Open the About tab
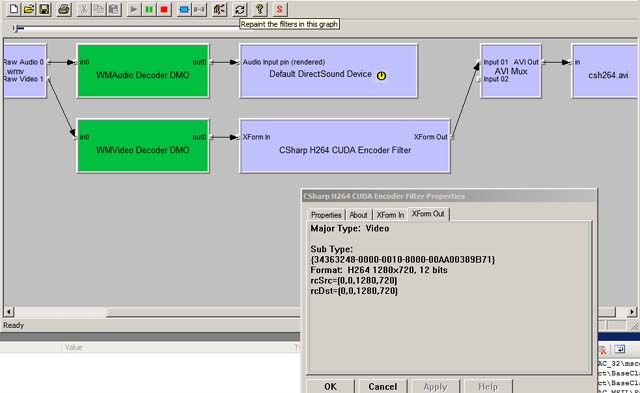This screenshot has width=640, height=393. [x=358, y=215]
